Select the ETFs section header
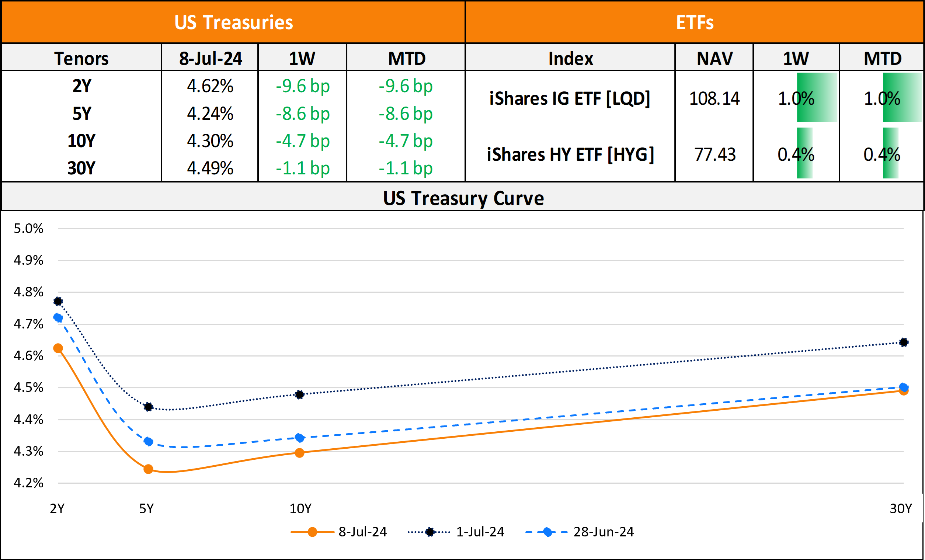The height and width of the screenshot is (560, 925). [695, 22]
